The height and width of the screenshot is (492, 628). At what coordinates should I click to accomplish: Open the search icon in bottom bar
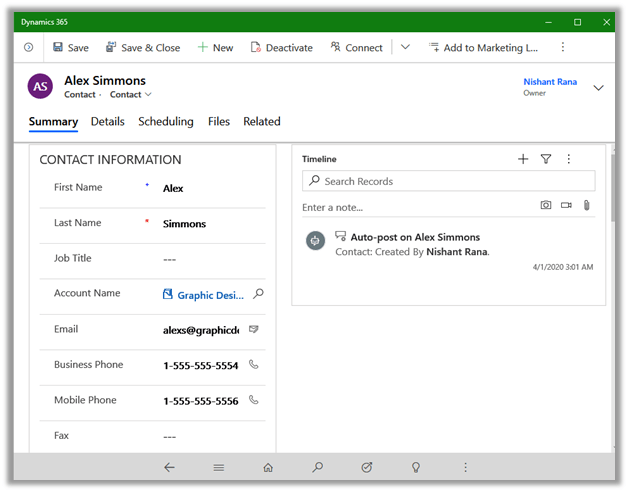coord(317,467)
